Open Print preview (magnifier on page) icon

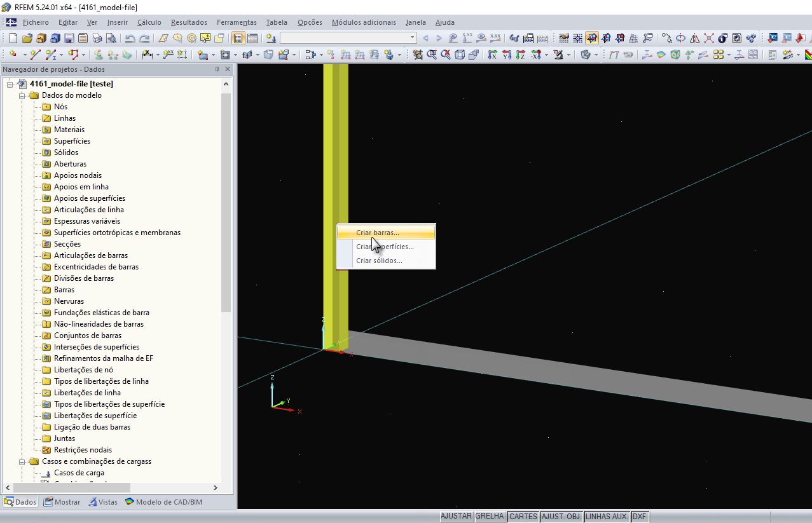pyautogui.click(x=111, y=38)
